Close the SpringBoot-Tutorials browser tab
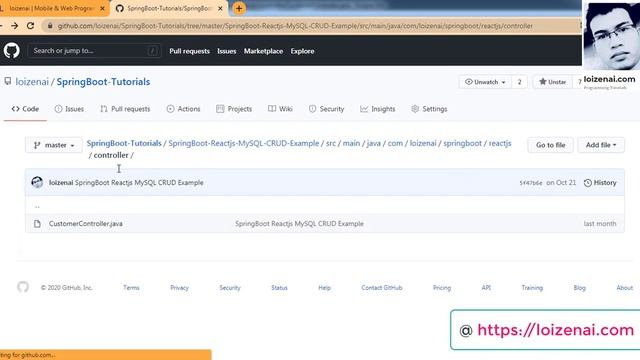 [220, 8]
